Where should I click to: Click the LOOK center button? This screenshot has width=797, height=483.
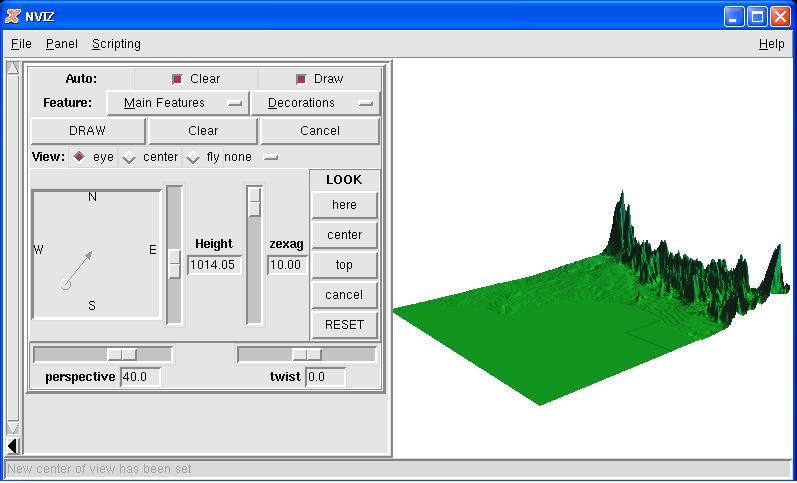click(344, 235)
